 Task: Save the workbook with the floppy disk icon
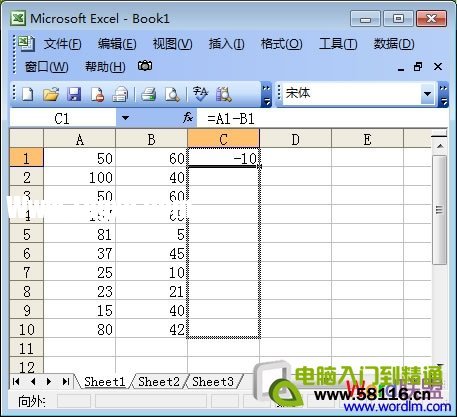pos(74,94)
